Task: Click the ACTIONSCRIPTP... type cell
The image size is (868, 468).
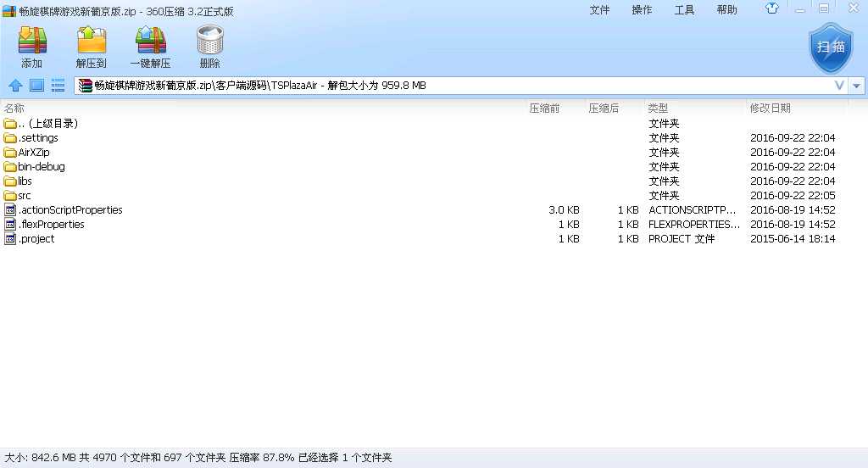Action: pos(692,210)
